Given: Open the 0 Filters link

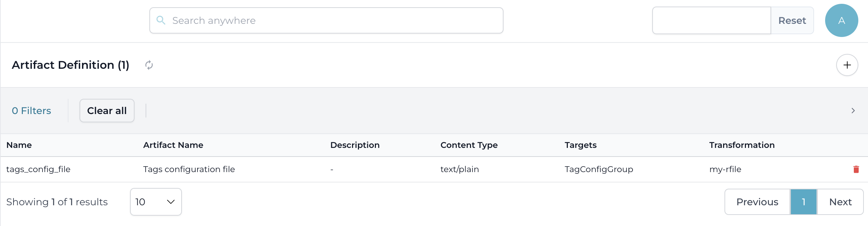Looking at the screenshot, I should 31,111.
